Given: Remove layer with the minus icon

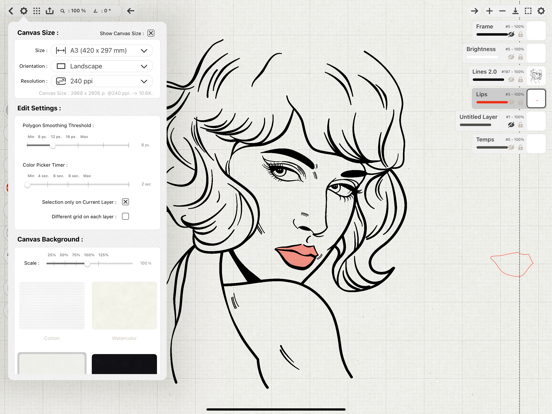Looking at the screenshot, I should [502, 11].
